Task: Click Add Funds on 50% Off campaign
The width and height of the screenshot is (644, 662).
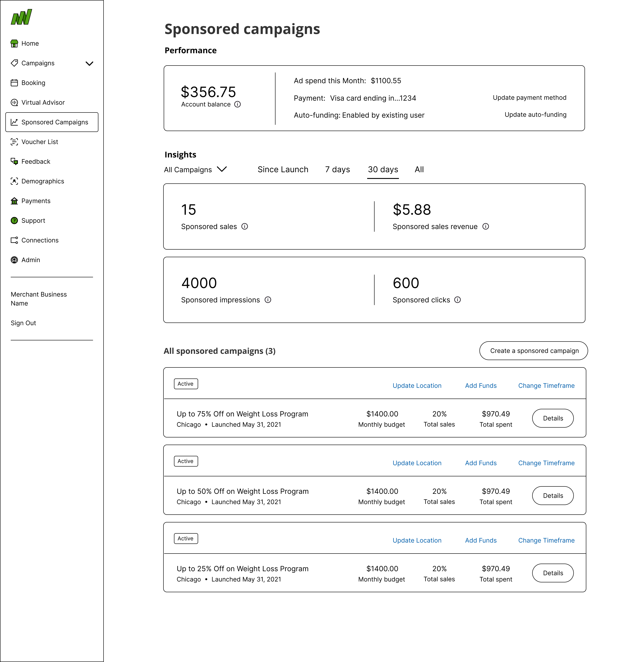Action: tap(481, 463)
